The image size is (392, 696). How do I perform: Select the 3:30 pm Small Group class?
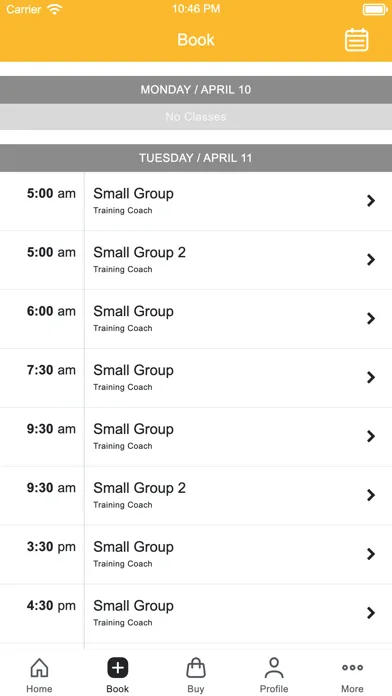coord(196,554)
